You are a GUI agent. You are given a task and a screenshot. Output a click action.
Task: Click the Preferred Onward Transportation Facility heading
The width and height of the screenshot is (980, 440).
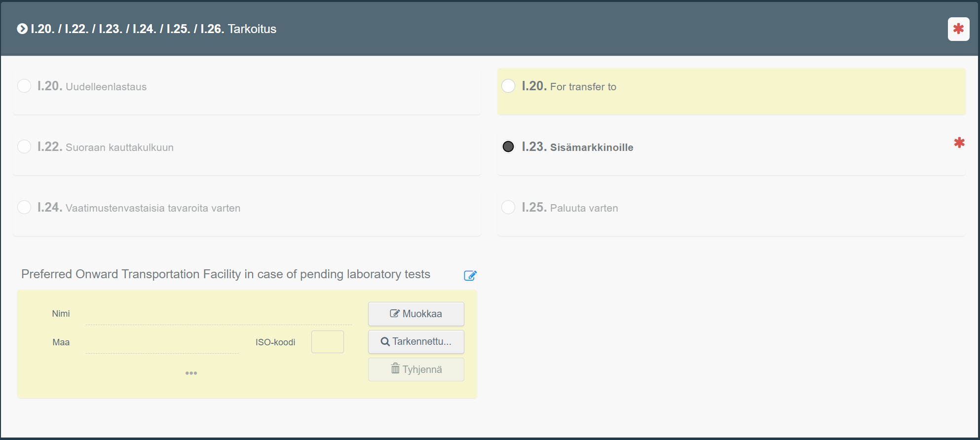click(226, 274)
